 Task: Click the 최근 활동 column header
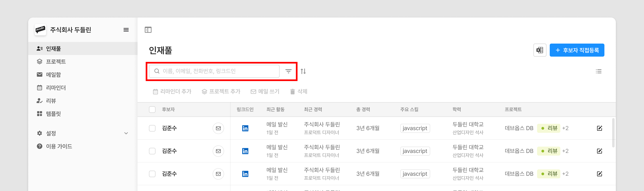click(x=275, y=110)
